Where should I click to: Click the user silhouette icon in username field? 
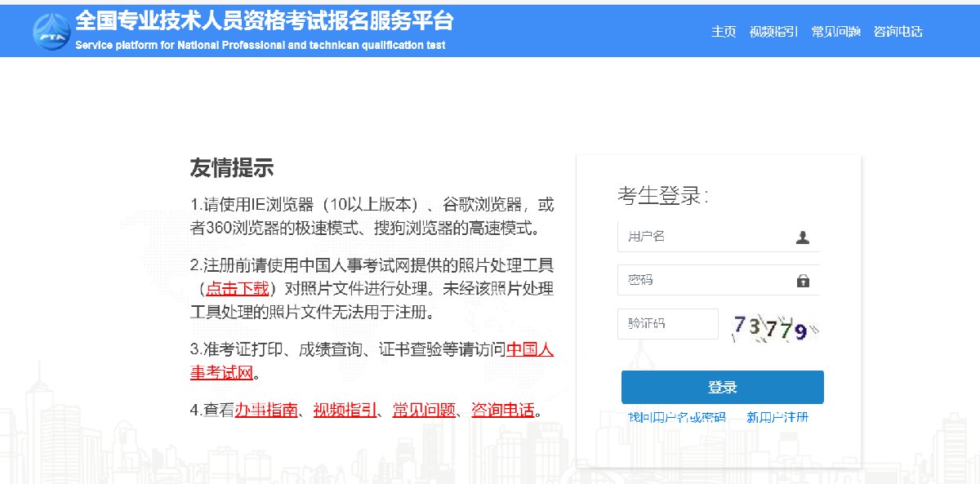pyautogui.click(x=802, y=238)
